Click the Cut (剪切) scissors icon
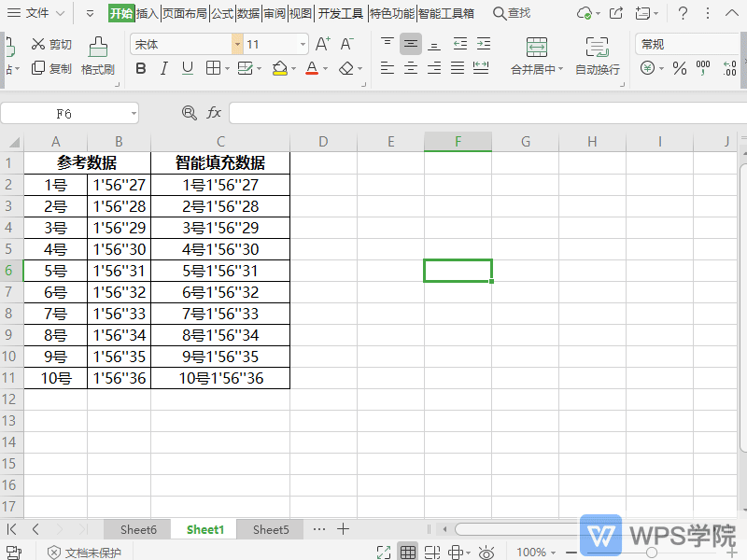 pyautogui.click(x=38, y=44)
